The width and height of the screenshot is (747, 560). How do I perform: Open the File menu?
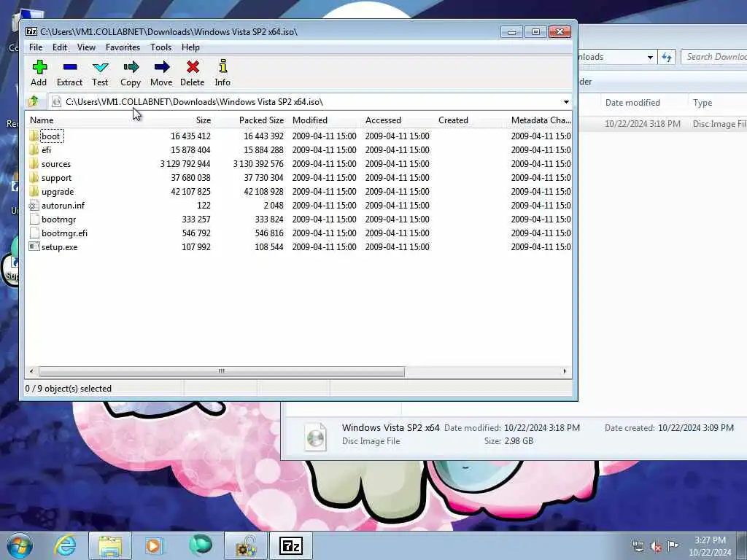click(x=36, y=47)
